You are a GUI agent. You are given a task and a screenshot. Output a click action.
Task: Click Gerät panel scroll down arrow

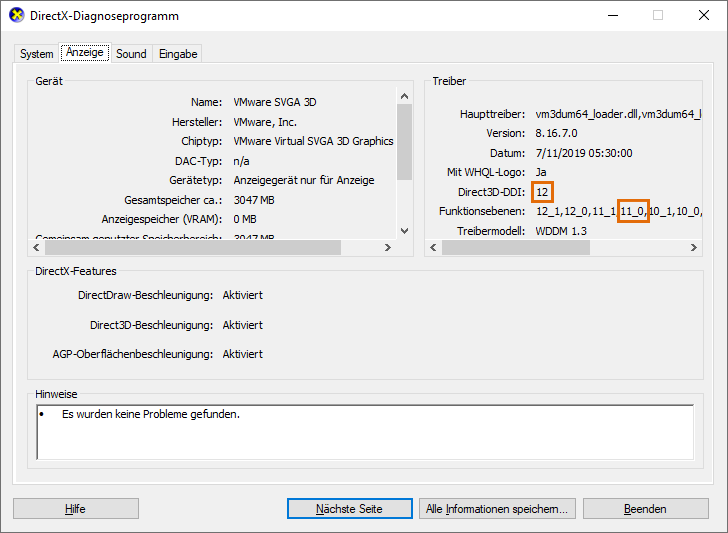(x=404, y=231)
